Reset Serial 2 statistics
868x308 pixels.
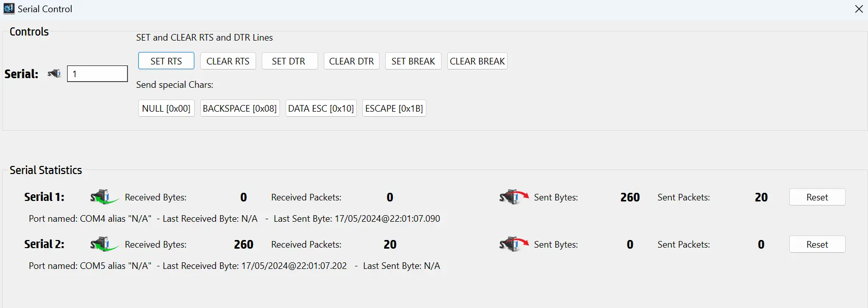[817, 244]
